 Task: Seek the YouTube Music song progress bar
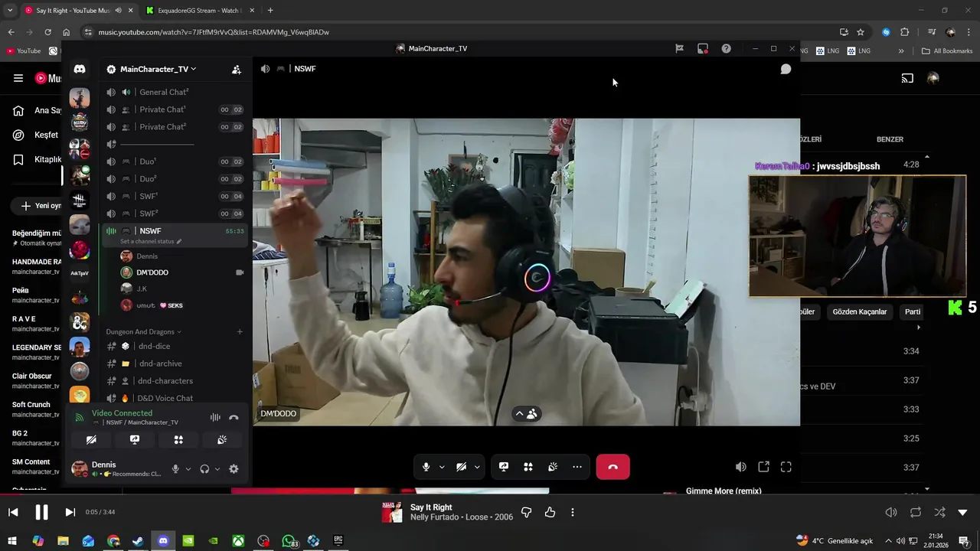click(x=490, y=495)
